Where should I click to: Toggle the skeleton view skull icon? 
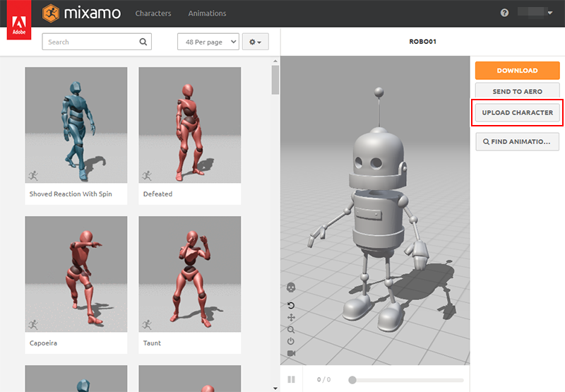[x=291, y=287]
